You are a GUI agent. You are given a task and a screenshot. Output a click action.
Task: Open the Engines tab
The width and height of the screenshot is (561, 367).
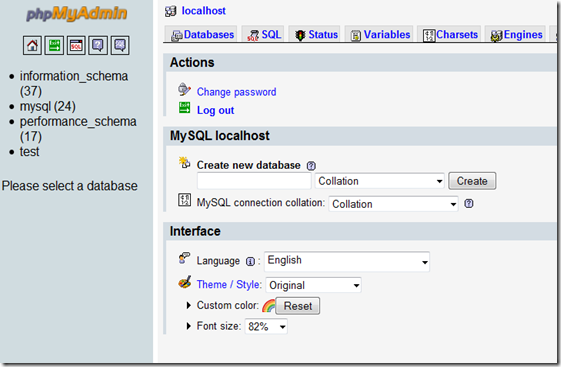coord(516,35)
